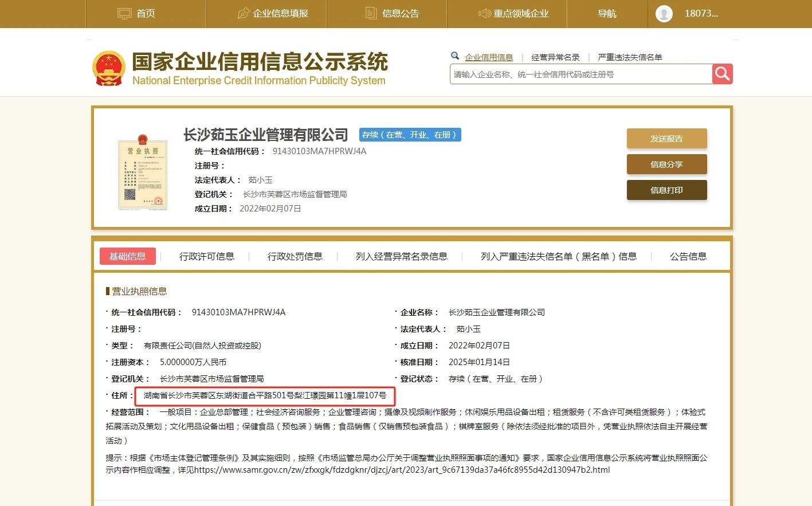Switch to the 列入严重违法失信名单（黑名单）信息 tab
Screen dimensions: 812x506
pos(559,256)
